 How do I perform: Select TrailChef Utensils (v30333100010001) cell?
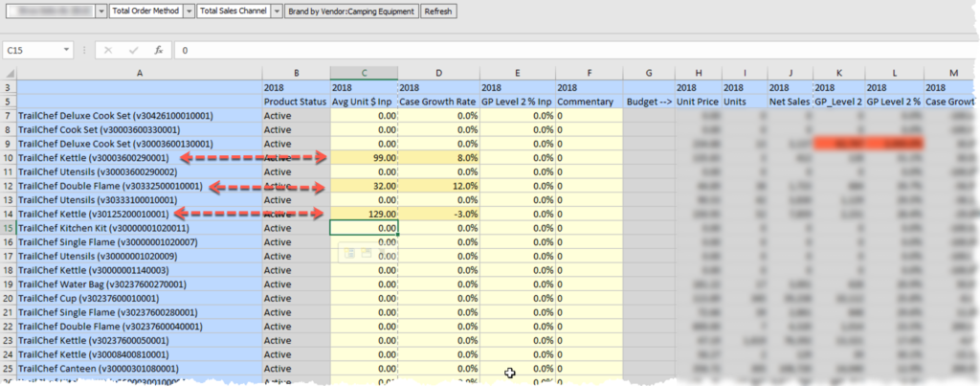pyautogui.click(x=140, y=199)
